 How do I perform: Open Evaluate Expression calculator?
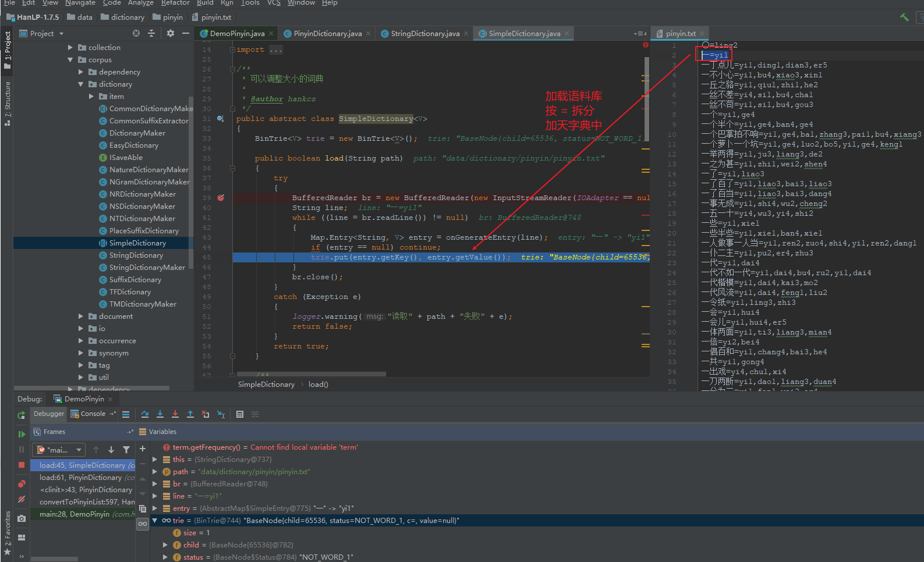pos(240,414)
